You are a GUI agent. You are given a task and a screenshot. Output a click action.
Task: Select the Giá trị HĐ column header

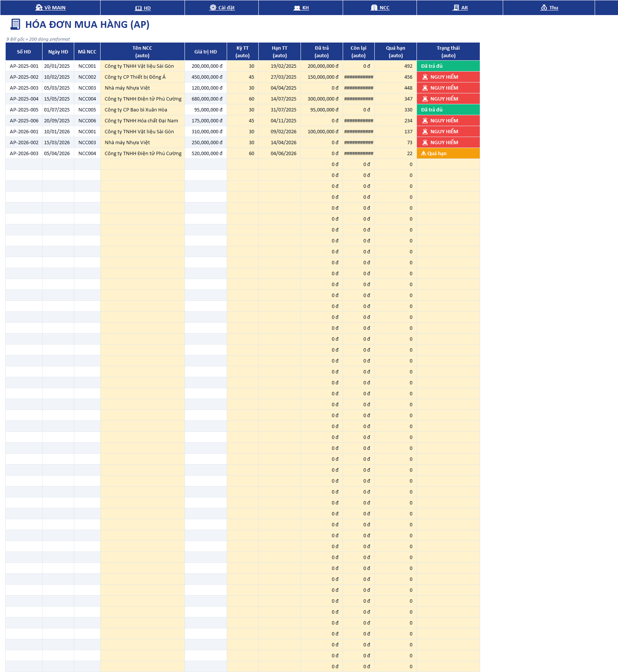[206, 52]
